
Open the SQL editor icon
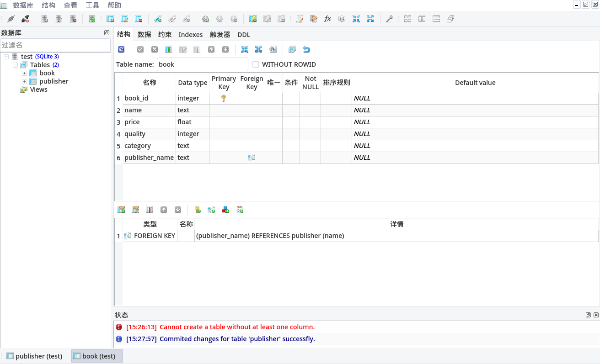pyautogui.click(x=300, y=19)
